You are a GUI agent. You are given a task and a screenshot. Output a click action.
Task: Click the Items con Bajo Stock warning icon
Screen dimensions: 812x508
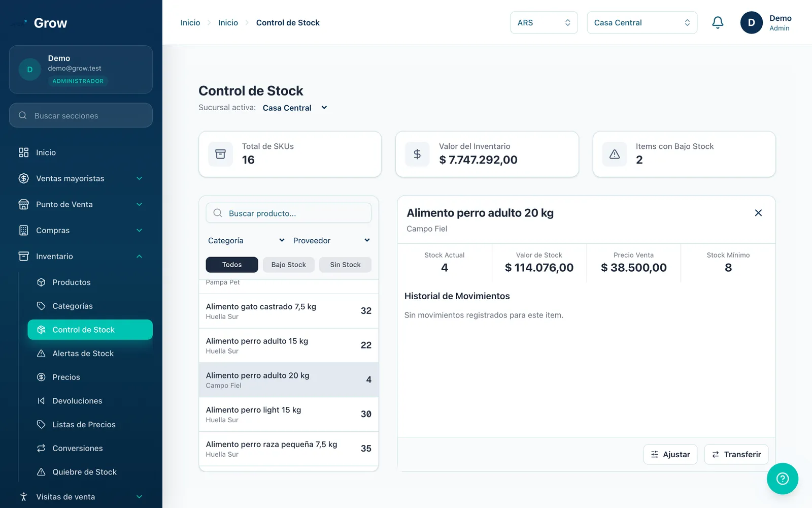(615, 154)
